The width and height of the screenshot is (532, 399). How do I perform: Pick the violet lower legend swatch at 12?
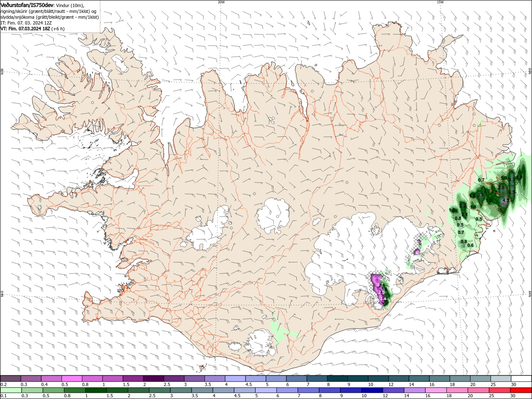pos(393,390)
